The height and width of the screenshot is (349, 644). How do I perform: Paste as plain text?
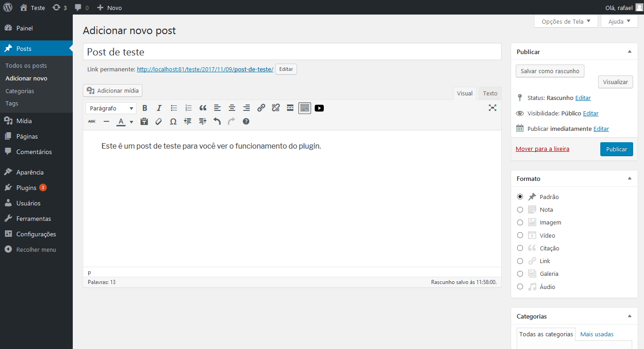point(144,121)
